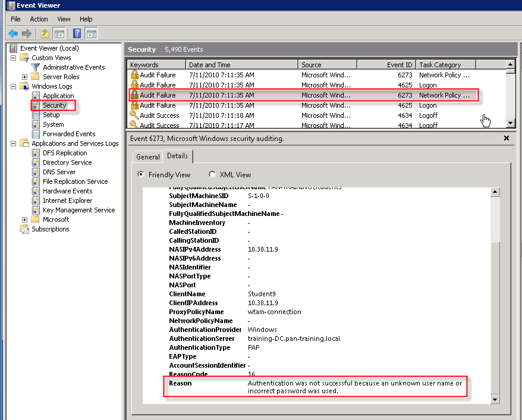The width and height of the screenshot is (522, 420).
Task: Open Help via the question mark icon
Action: click(x=77, y=33)
